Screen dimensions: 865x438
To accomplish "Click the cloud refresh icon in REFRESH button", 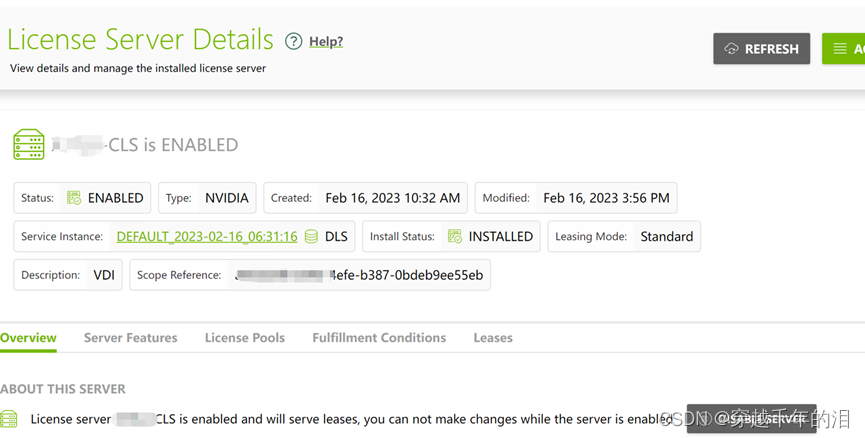I will pos(731,49).
